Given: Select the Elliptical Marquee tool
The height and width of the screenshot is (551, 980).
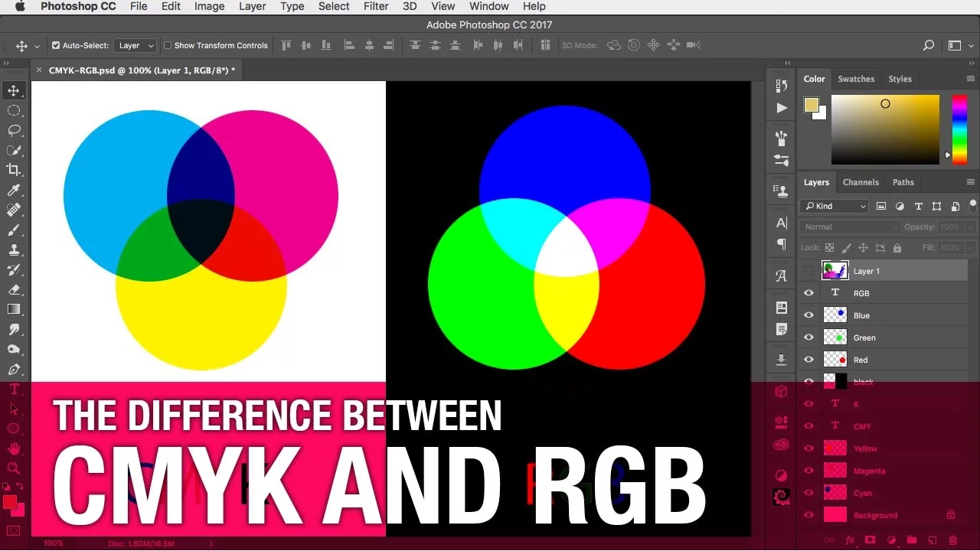Looking at the screenshot, I should [x=14, y=110].
